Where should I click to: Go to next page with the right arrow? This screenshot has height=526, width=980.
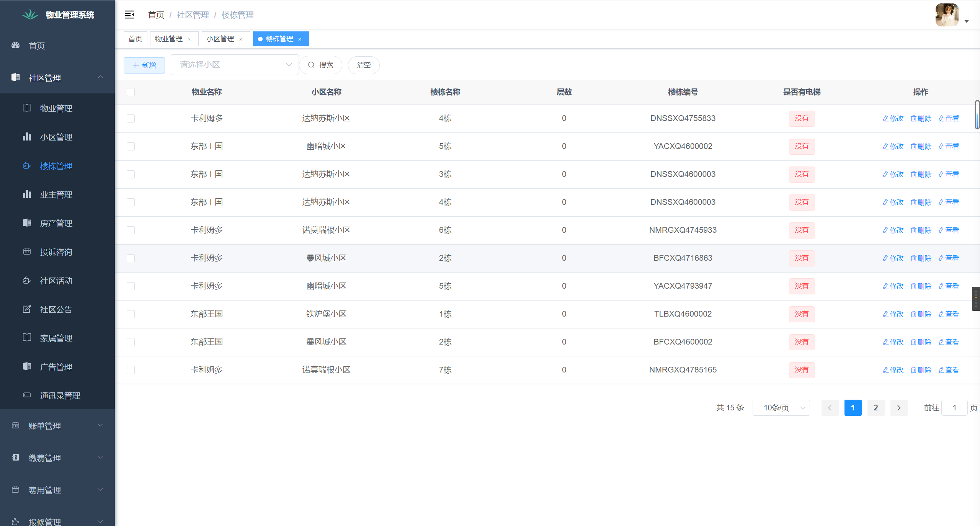(x=899, y=408)
